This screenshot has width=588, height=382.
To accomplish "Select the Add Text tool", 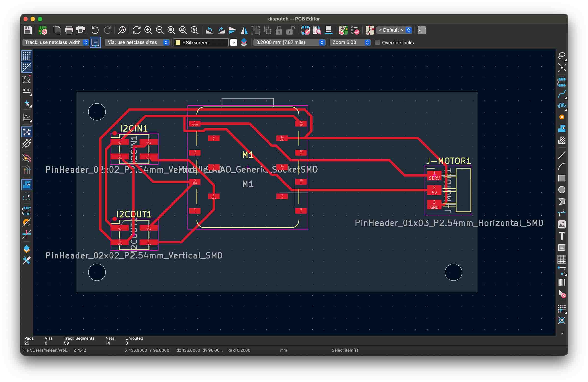I will [562, 236].
